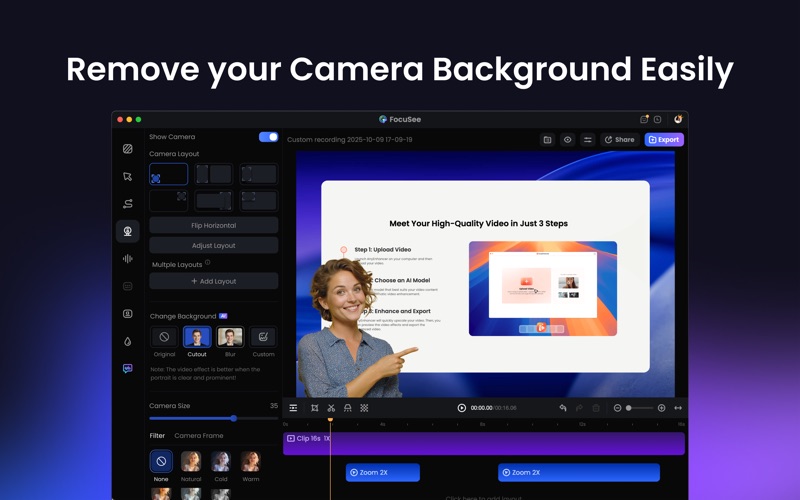The width and height of the screenshot is (800, 500).
Task: Open the audio waveform sidebar panel
Action: coord(128,259)
